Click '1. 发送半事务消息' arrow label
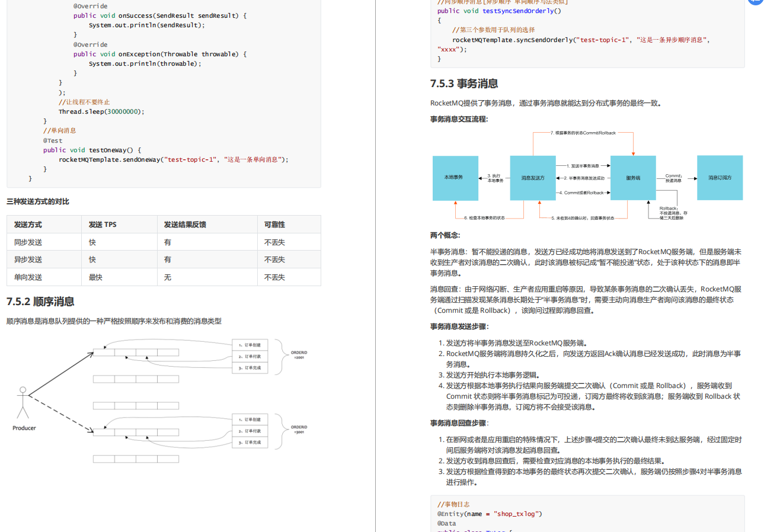Image resolution: width=764 pixels, height=532 pixels. click(x=583, y=166)
